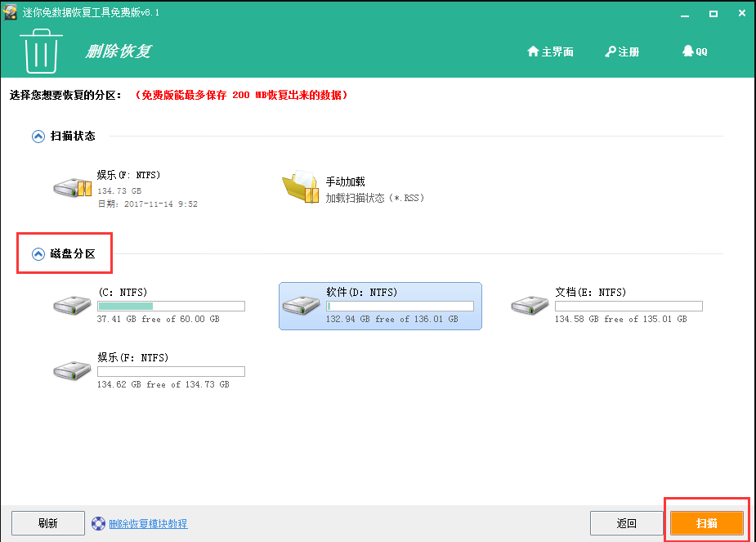Click text 134.62 GB free of 134.73 GB
This screenshot has width=756, height=542.
point(163,384)
